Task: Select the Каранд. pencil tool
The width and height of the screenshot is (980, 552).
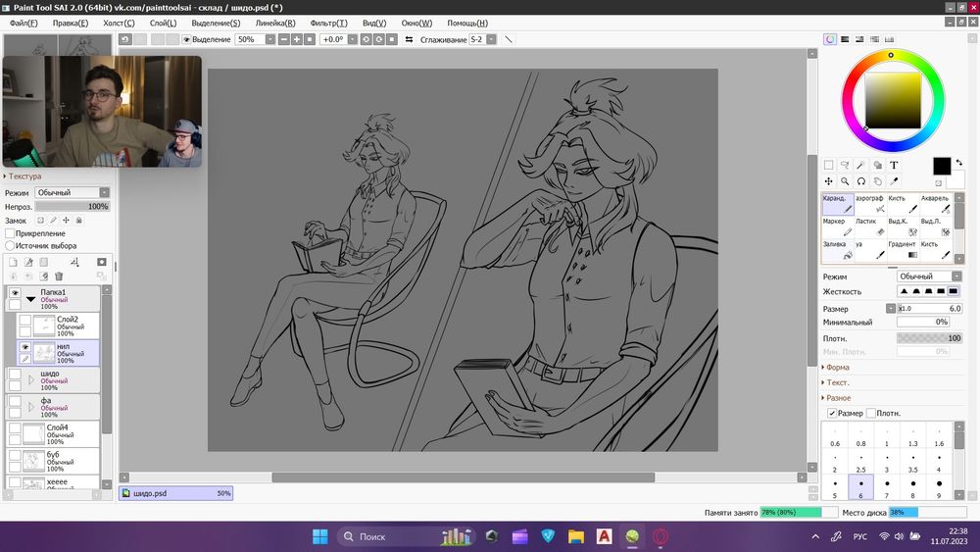Action: pos(838,204)
